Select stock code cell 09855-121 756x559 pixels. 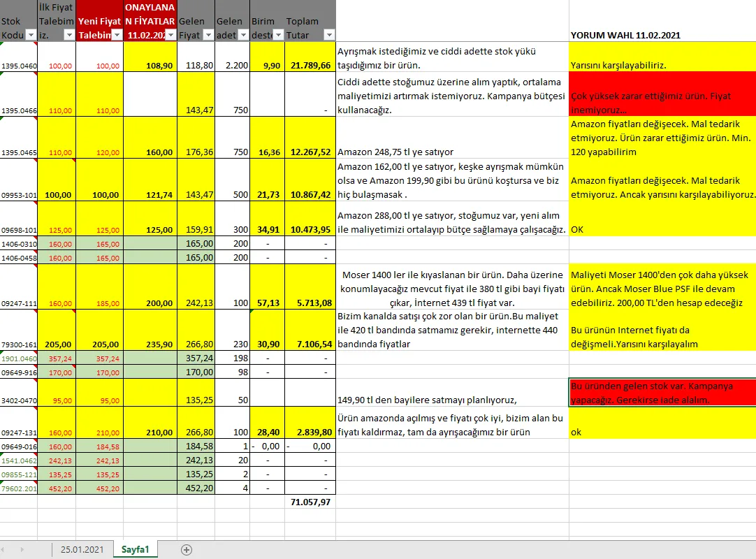point(19,474)
